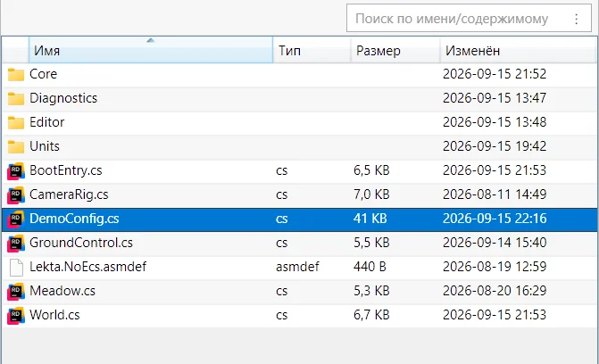Select the Editor folder name
The height and width of the screenshot is (364, 599).
tap(47, 122)
